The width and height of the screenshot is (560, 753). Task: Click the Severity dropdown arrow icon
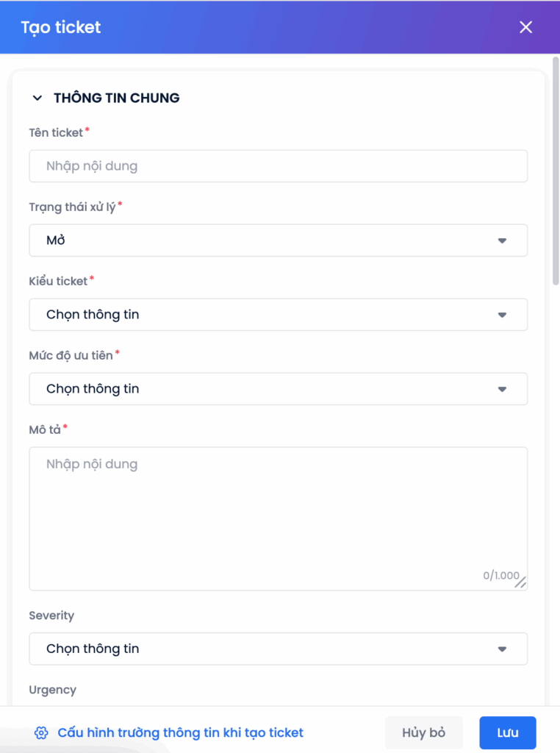pos(503,649)
